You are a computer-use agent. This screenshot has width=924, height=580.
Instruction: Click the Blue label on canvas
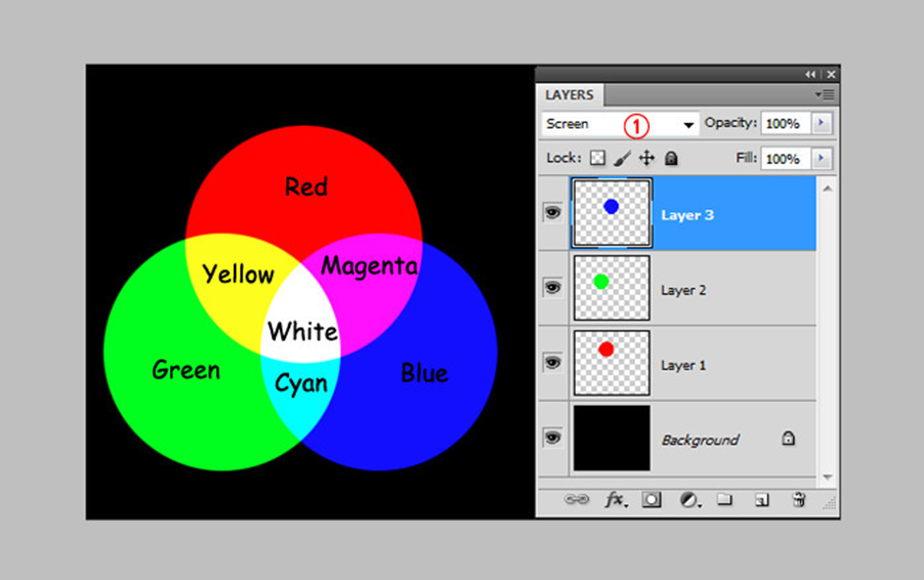point(425,374)
